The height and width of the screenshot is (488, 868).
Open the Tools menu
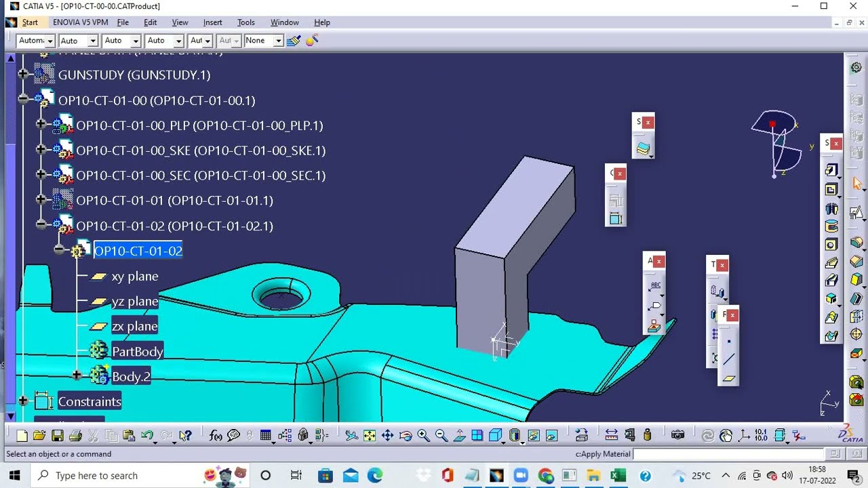(x=245, y=22)
